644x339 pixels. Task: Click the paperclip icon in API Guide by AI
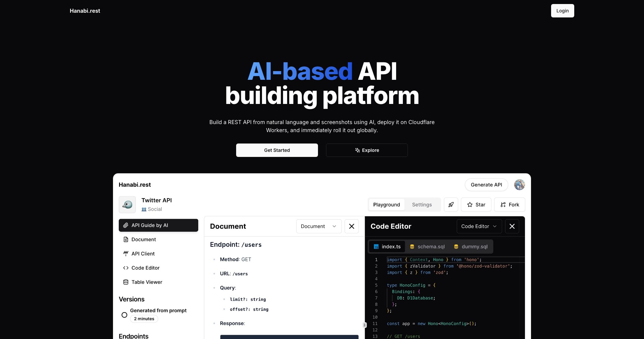(126, 225)
